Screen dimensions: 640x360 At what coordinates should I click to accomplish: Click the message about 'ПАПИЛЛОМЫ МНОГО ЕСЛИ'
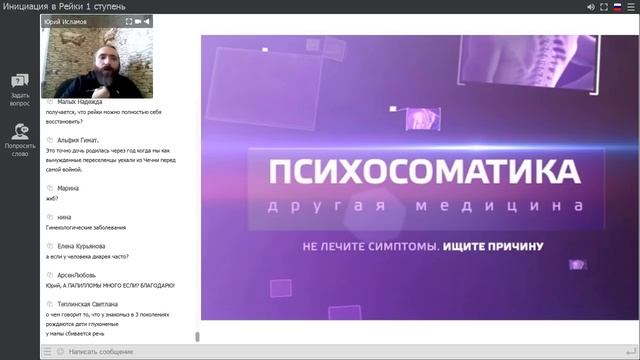click(110, 286)
